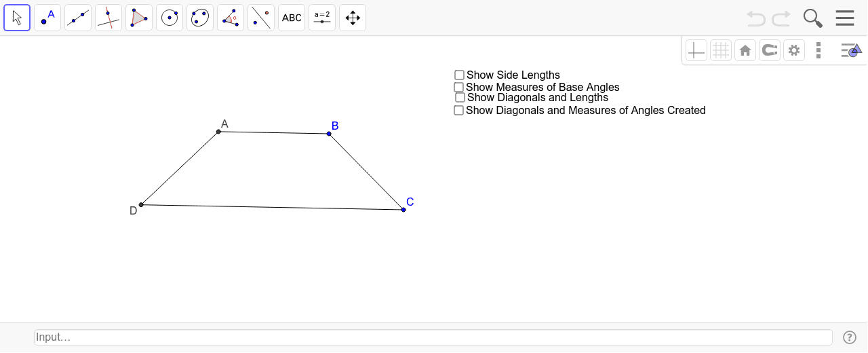Select the Move Graphics View tool
The height and width of the screenshot is (353, 868).
point(353,18)
